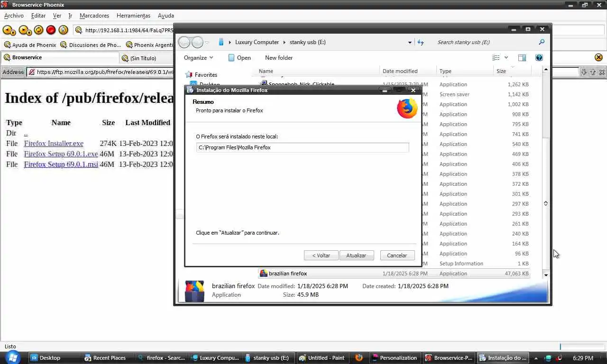Open Discusiones de Pho... bookmark
The image size is (607, 364).
pos(91,45)
